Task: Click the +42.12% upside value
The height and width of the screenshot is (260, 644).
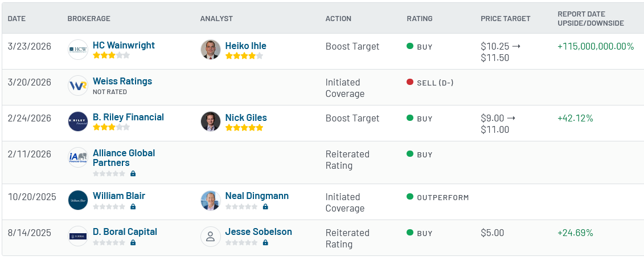Action: click(x=576, y=118)
